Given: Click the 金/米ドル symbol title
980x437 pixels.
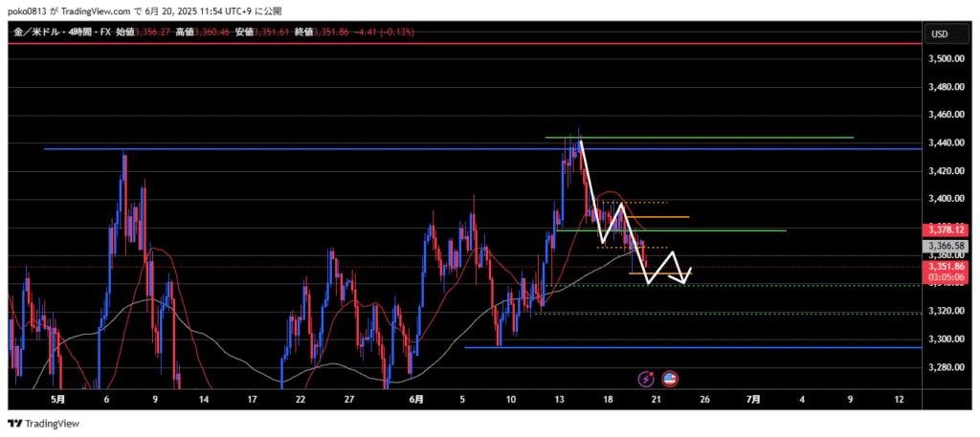Looking at the screenshot, I should coord(34,33).
